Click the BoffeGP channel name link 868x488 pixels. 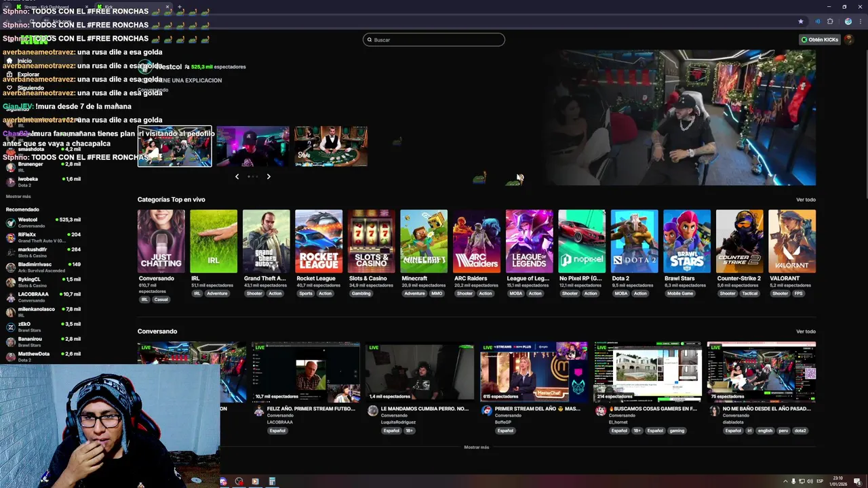click(503, 422)
